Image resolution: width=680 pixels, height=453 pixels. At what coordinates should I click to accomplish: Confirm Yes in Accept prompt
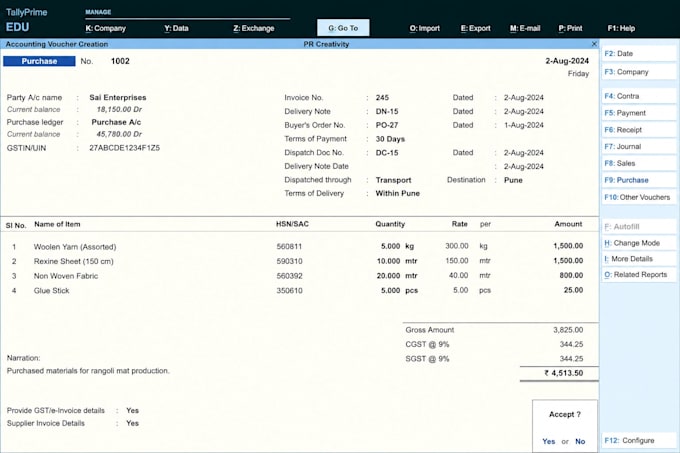click(x=548, y=441)
